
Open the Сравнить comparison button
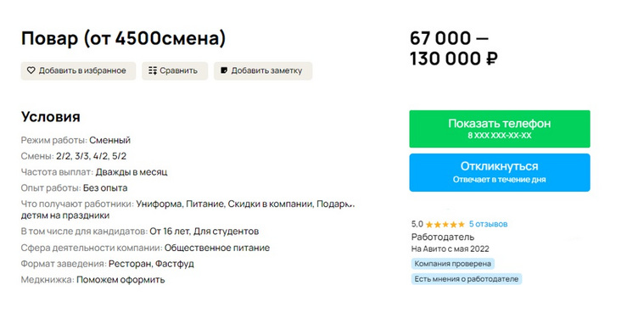pos(175,70)
